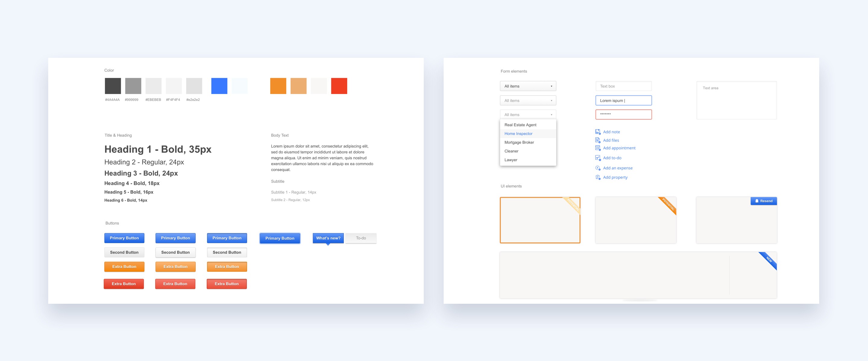Click the To-do toggle button
The width and height of the screenshot is (868, 361).
click(361, 238)
